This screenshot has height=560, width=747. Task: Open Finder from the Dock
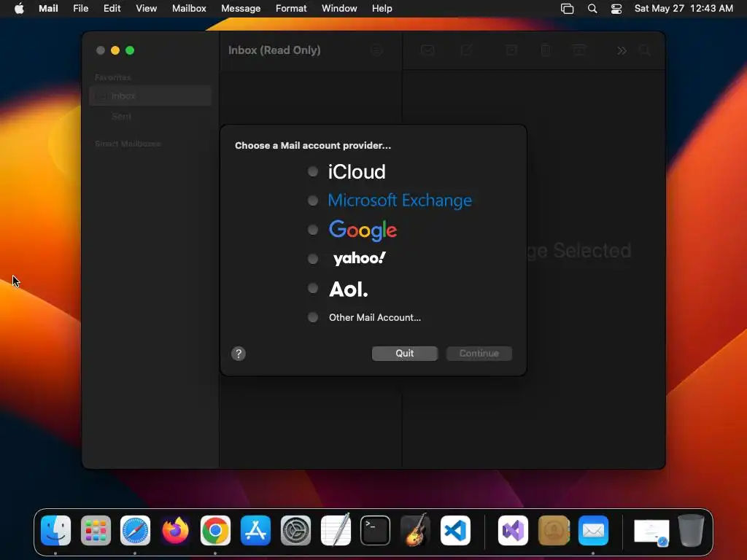55,531
